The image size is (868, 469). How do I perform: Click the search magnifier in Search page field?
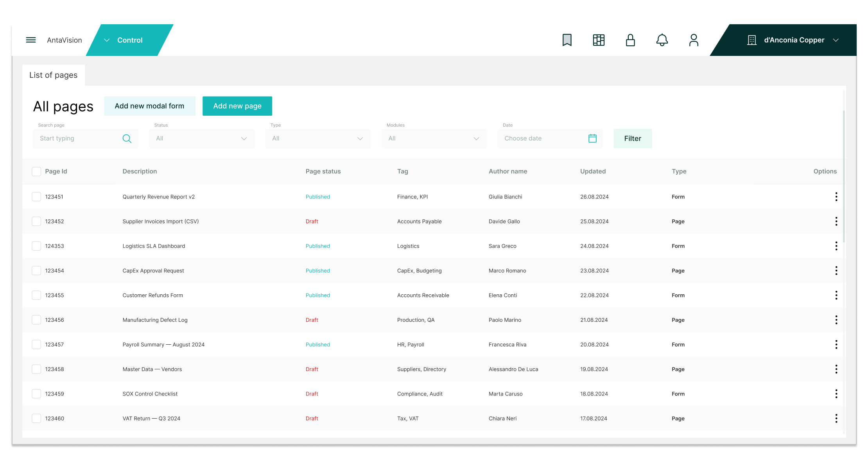click(127, 138)
